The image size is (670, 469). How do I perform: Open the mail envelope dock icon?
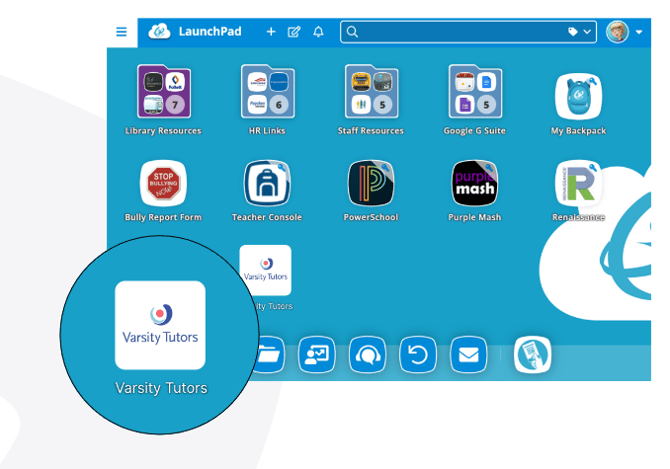[468, 355]
